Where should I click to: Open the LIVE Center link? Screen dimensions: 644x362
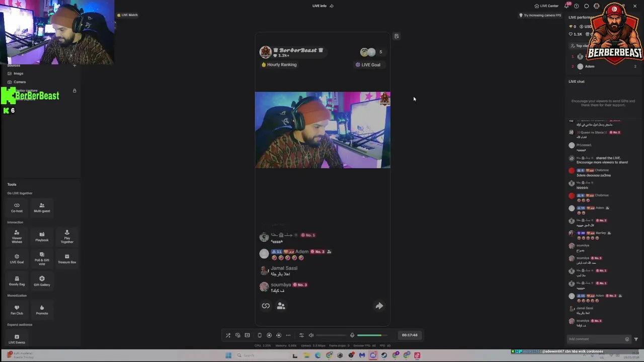(546, 6)
